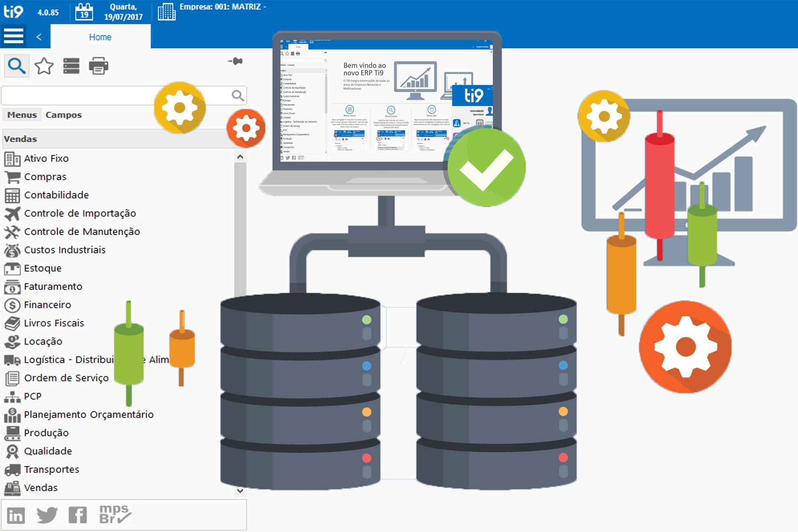Click the Qualidade award ribbon icon
The image size is (798, 532).
tap(12, 452)
